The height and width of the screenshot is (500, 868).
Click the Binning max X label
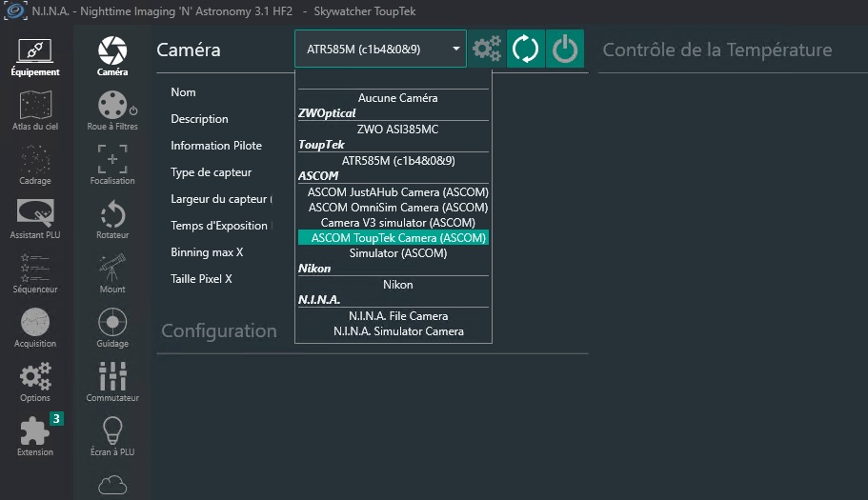[x=207, y=252]
